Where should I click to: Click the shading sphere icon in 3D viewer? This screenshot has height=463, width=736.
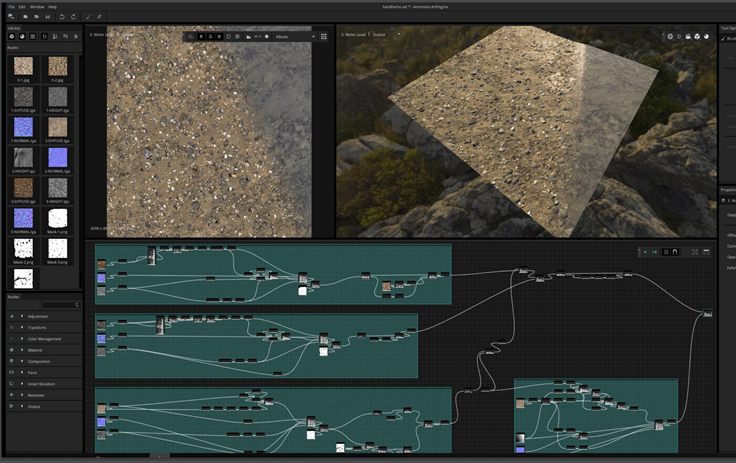point(706,37)
